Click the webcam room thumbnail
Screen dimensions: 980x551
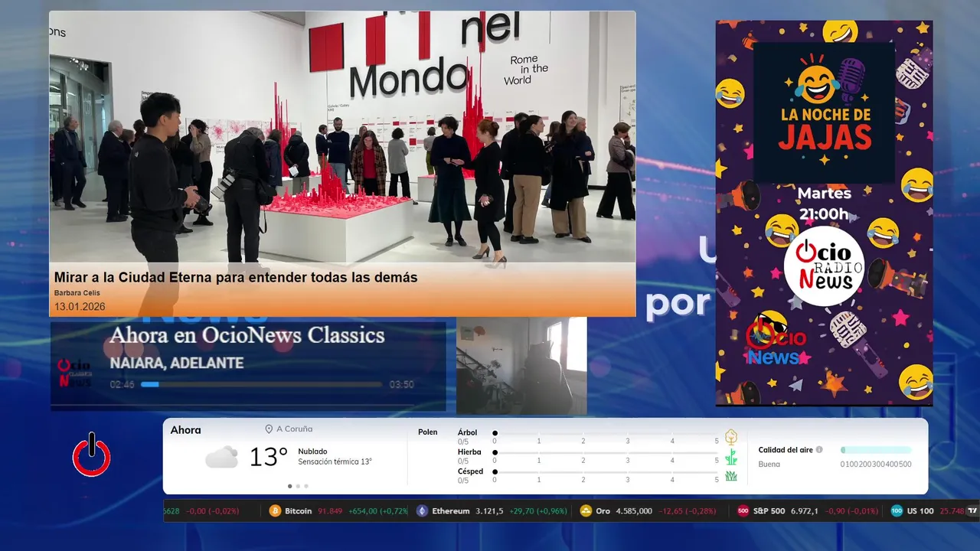pos(521,366)
